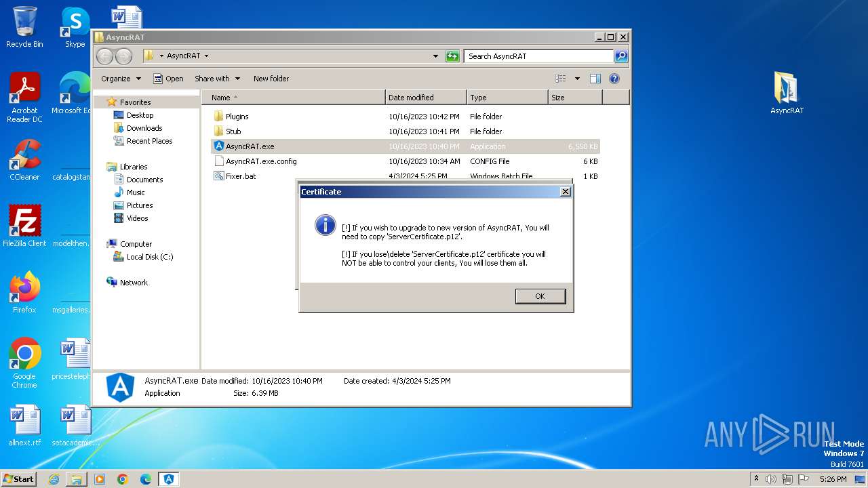Click the info icon in Certificate dialog

[x=325, y=226]
